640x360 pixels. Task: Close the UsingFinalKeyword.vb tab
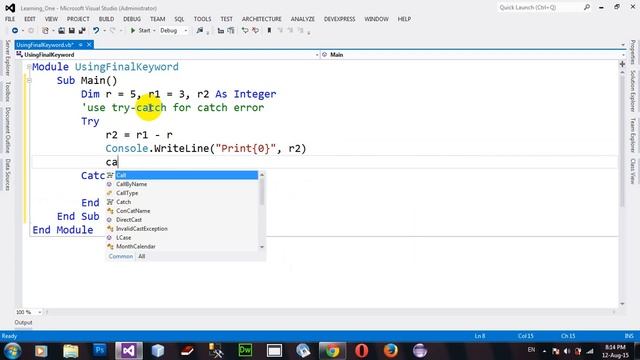click(x=89, y=45)
